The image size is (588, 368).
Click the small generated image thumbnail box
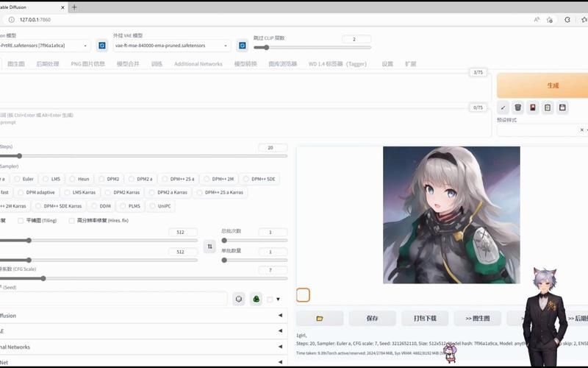[303, 295]
